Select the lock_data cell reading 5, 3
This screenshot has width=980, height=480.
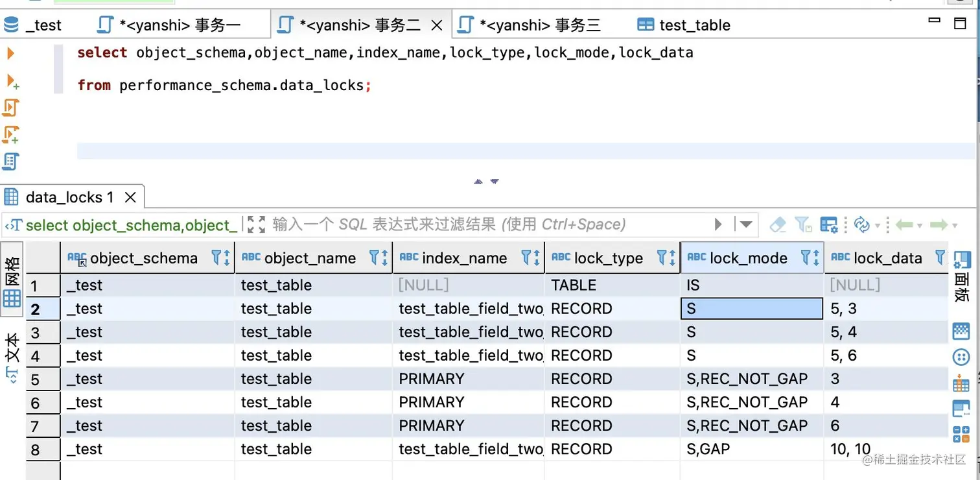[886, 309]
